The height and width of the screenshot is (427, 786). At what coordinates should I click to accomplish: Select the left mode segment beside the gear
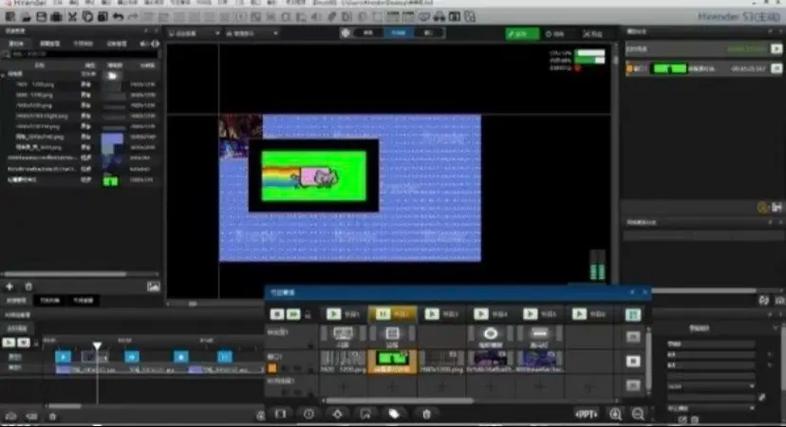368,33
